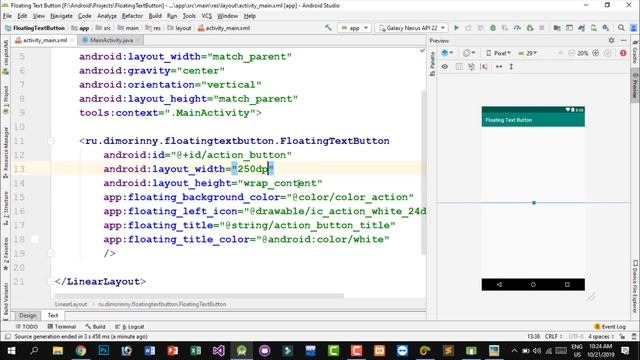Click the UTF-8 encoding in status bar
Viewport: 640px width, 360px height.
click(x=576, y=337)
